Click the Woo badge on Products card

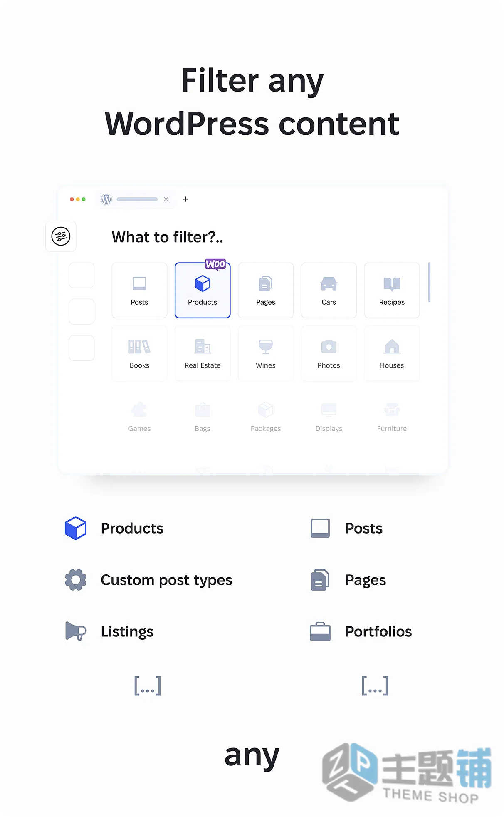pyautogui.click(x=215, y=264)
